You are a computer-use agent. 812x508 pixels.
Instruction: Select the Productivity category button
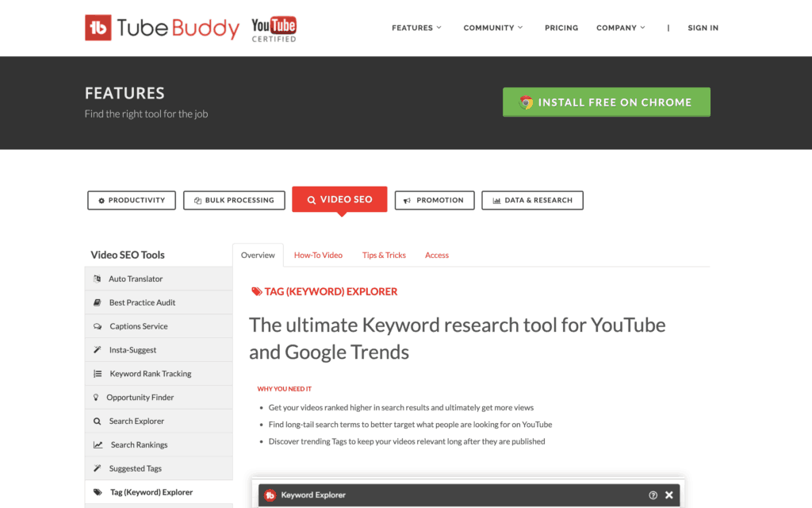tap(132, 201)
